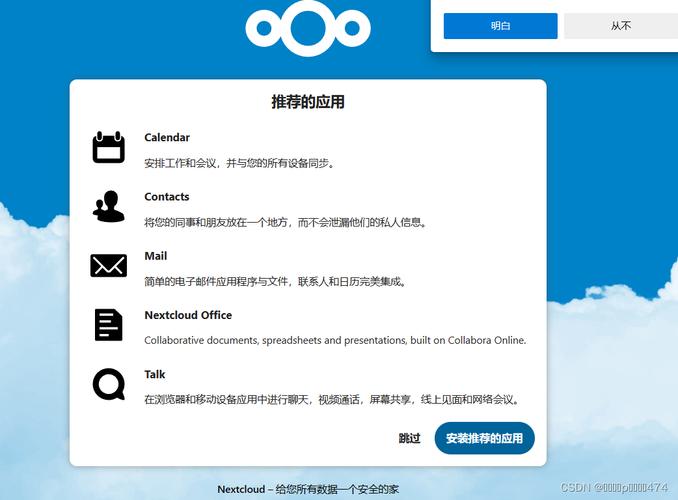Click Talk description 在浏览器和移动设备
This screenshot has height=500, width=678.
tap(332, 399)
